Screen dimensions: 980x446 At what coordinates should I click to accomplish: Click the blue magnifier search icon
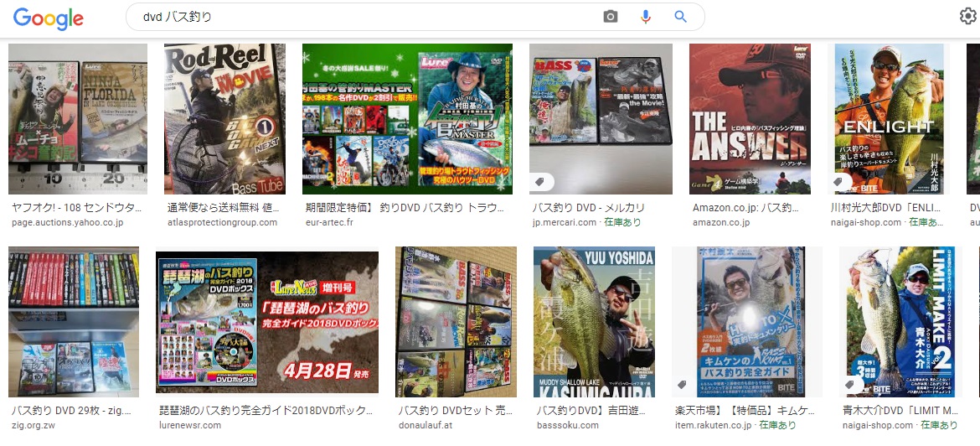[x=681, y=17]
